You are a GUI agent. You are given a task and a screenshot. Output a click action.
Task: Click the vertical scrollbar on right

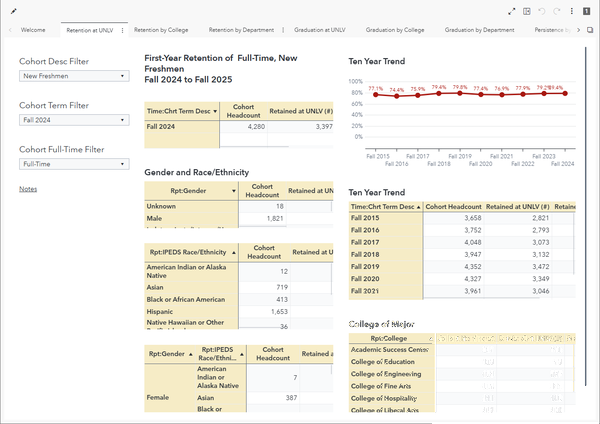(585, 216)
